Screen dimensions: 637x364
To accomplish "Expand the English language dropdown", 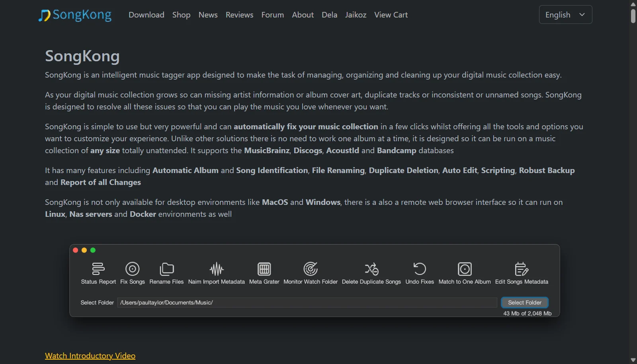I will (565, 15).
